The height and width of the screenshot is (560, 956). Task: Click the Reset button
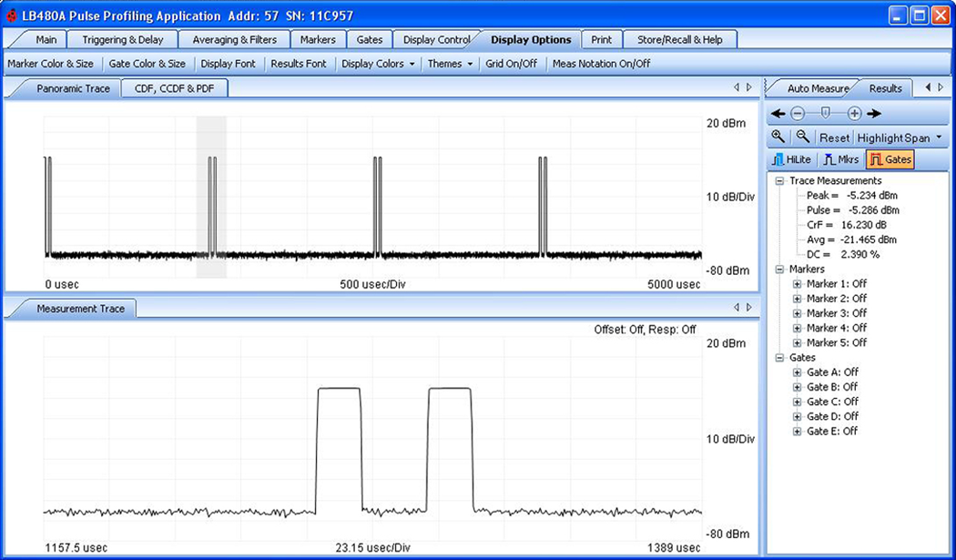click(834, 137)
